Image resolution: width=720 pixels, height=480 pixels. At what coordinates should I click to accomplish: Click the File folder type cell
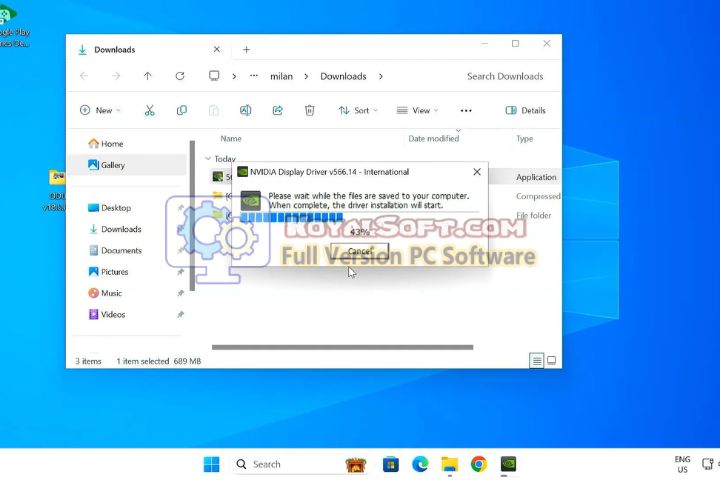tap(533, 215)
